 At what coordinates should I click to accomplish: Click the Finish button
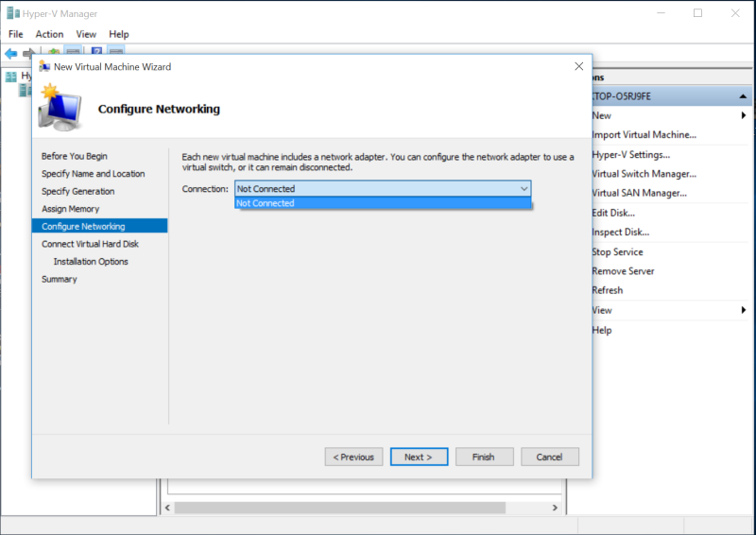coord(484,457)
